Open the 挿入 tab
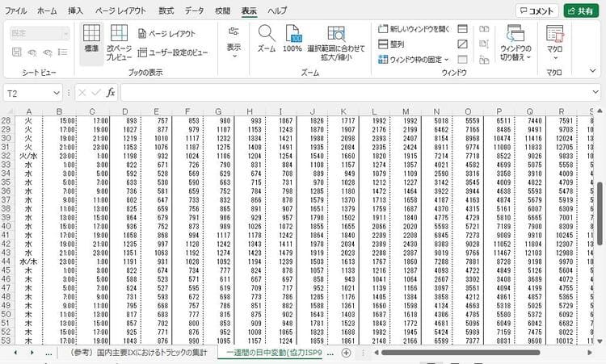The image size is (606, 364). click(75, 10)
